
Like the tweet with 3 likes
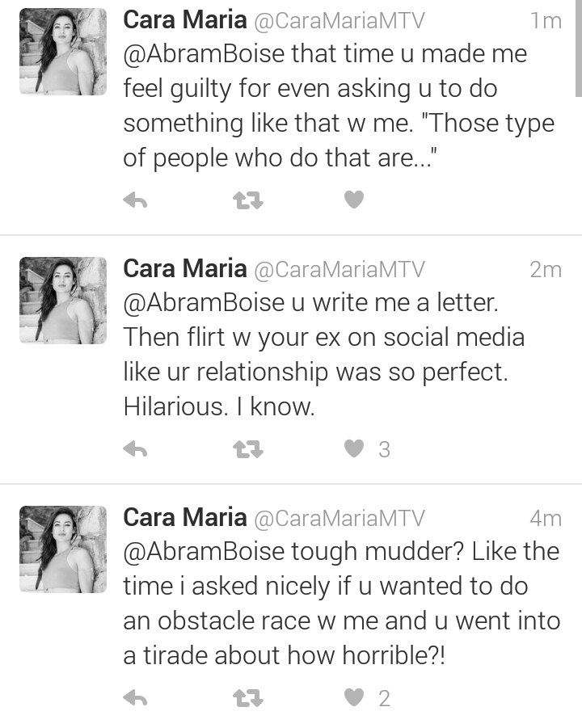click(x=354, y=448)
